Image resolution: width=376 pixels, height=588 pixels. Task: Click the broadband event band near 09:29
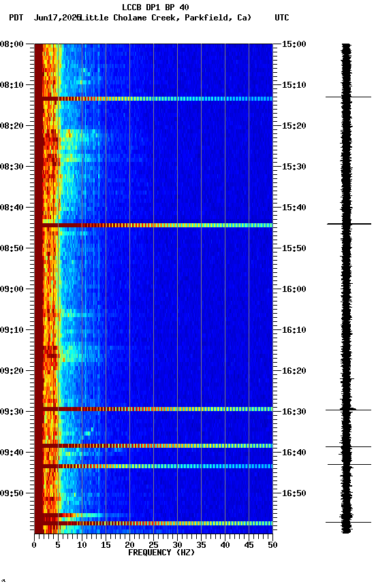click(x=153, y=409)
